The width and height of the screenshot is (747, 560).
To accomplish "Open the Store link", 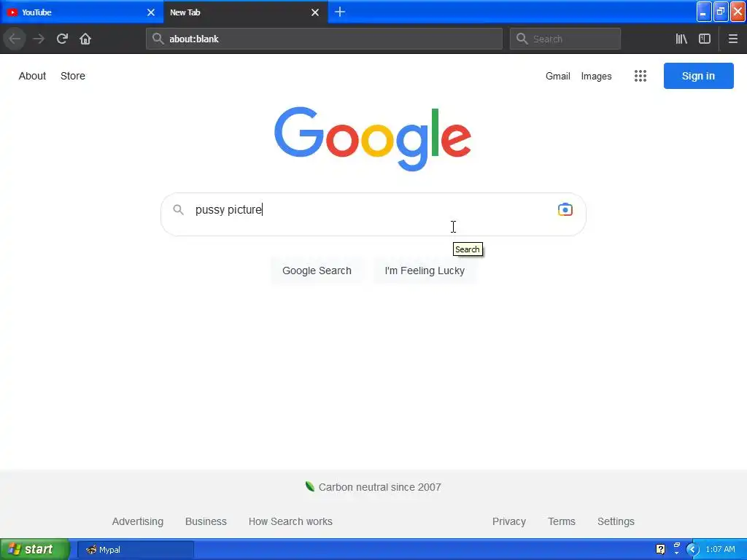I will coord(73,76).
